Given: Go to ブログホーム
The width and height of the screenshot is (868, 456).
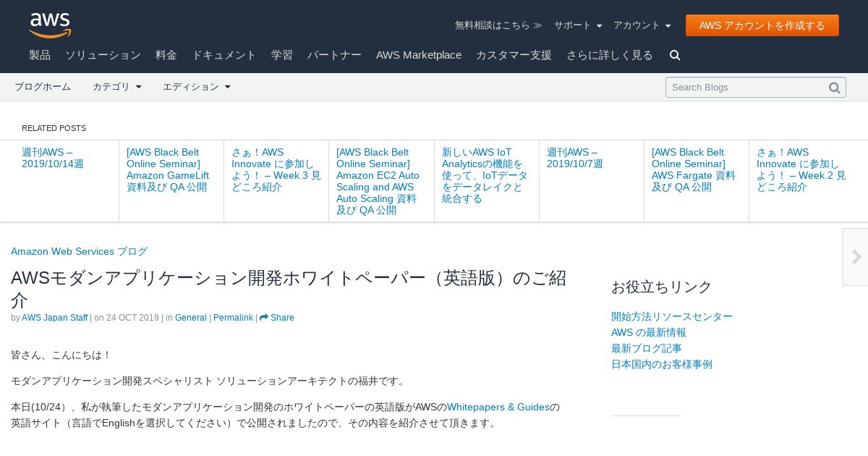Looking at the screenshot, I should click(x=43, y=87).
